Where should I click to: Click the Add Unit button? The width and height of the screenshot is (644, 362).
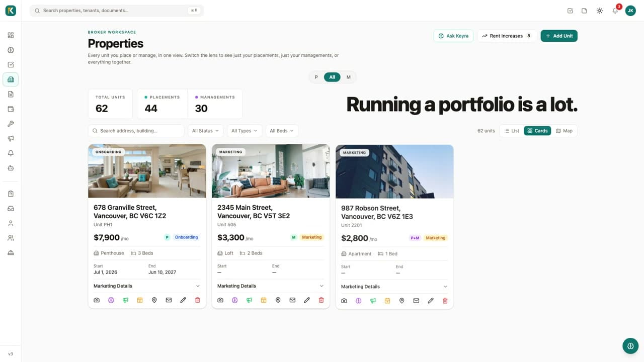[x=559, y=36]
